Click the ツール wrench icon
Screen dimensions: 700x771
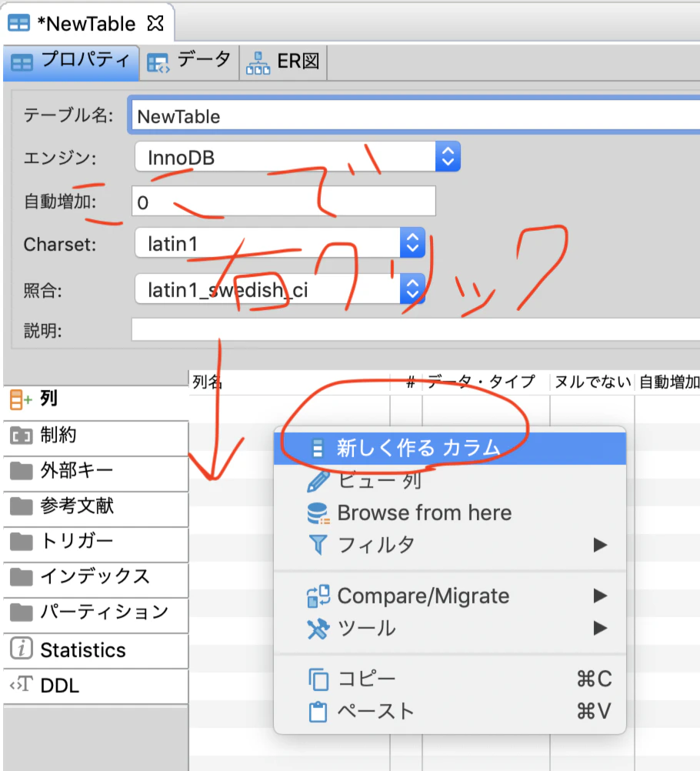click(318, 629)
